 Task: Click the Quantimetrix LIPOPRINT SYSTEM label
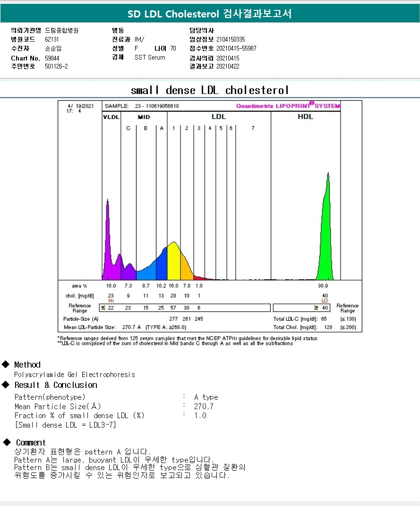pos(288,106)
